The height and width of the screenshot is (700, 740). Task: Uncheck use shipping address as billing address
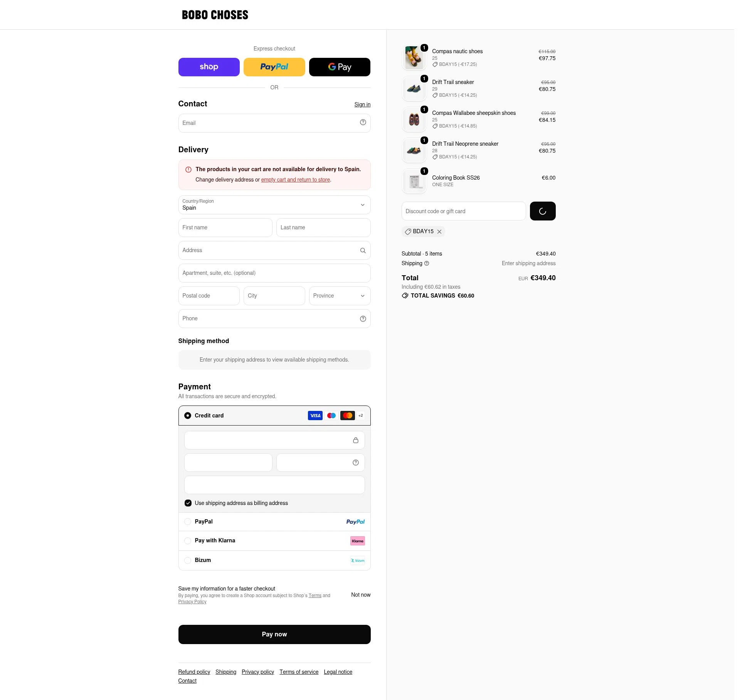click(188, 503)
